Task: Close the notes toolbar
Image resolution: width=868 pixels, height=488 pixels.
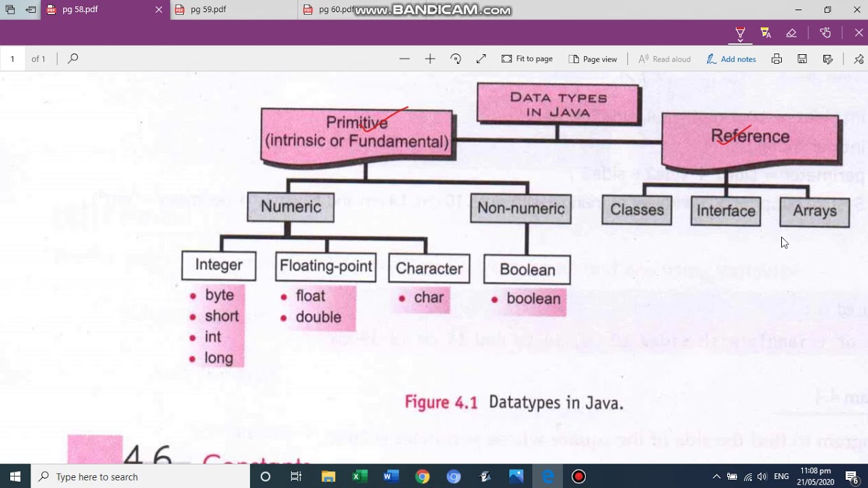Action: tap(859, 33)
